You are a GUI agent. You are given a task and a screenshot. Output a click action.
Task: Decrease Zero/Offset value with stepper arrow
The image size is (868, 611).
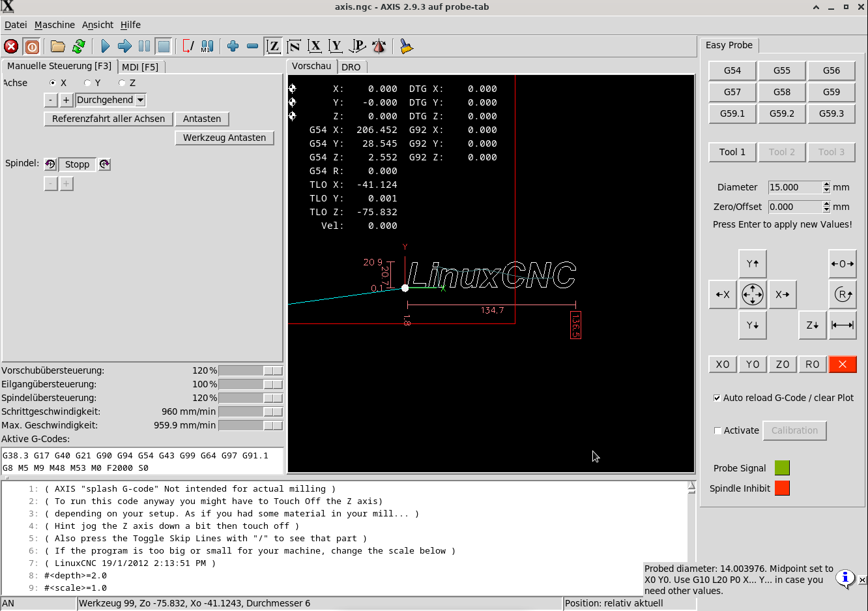pyautogui.click(x=826, y=210)
